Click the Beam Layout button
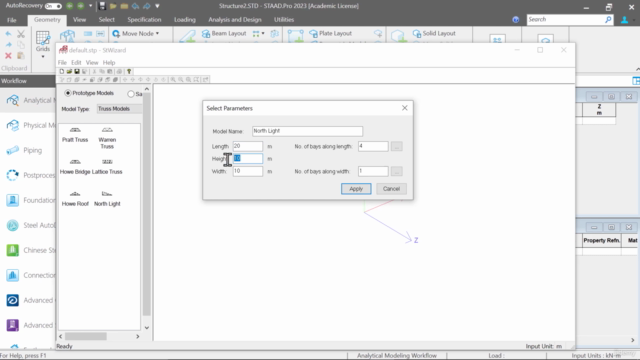This screenshot has width=640, height=360. tap(224, 33)
